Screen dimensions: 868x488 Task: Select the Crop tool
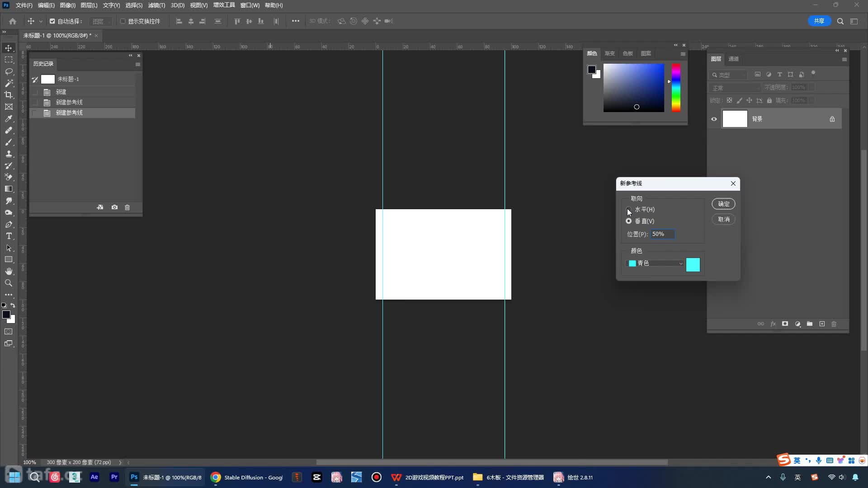(x=9, y=95)
